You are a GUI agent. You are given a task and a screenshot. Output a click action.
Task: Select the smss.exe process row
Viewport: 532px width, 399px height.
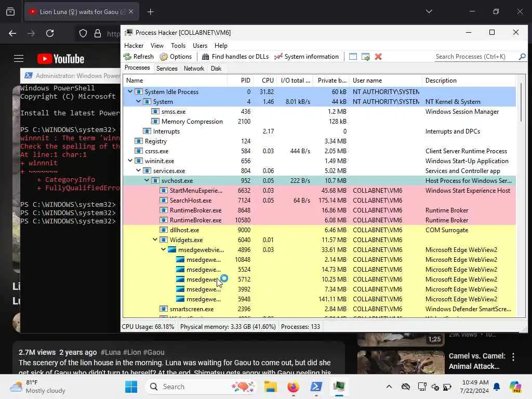click(x=320, y=112)
